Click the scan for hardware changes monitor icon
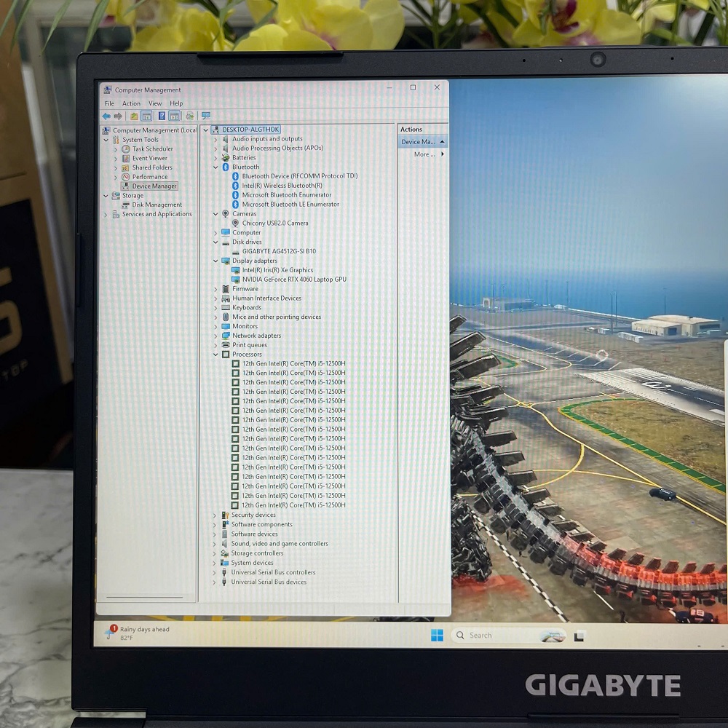The height and width of the screenshot is (728, 728). pyautogui.click(x=206, y=116)
